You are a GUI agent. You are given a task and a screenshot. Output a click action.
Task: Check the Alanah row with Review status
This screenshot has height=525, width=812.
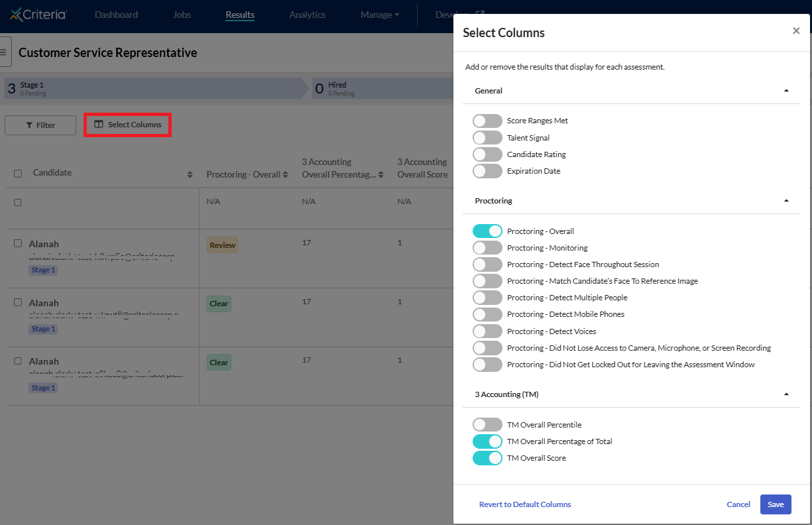(18, 243)
